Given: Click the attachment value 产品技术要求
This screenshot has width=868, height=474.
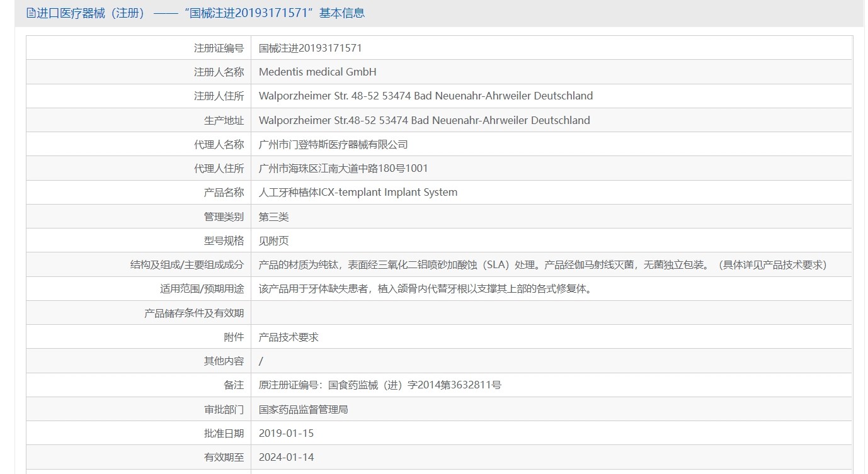Looking at the screenshot, I should 288,337.
